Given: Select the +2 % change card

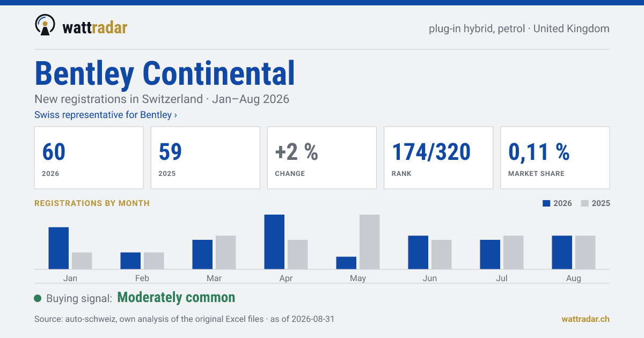Looking at the screenshot, I should [322, 158].
